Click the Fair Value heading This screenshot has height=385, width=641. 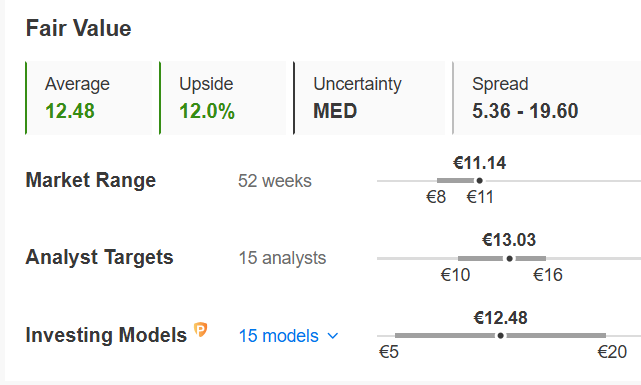tap(78, 28)
